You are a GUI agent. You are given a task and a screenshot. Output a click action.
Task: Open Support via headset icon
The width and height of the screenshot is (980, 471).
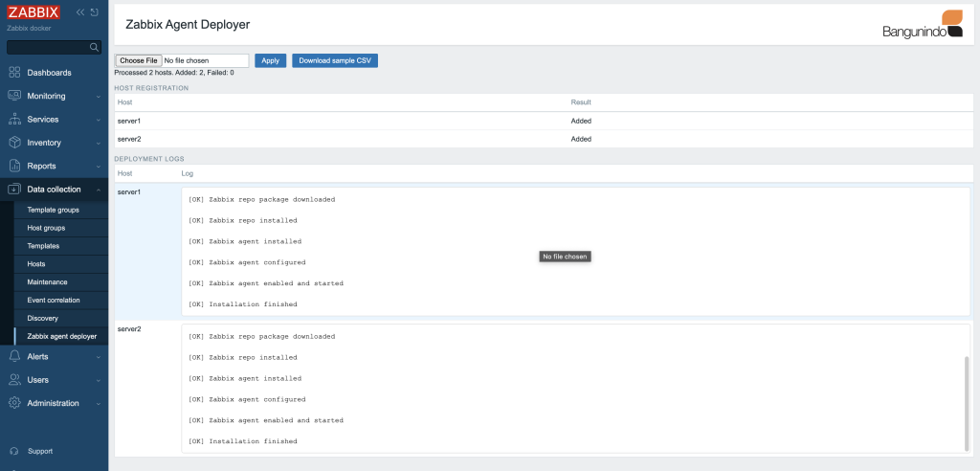tap(14, 451)
